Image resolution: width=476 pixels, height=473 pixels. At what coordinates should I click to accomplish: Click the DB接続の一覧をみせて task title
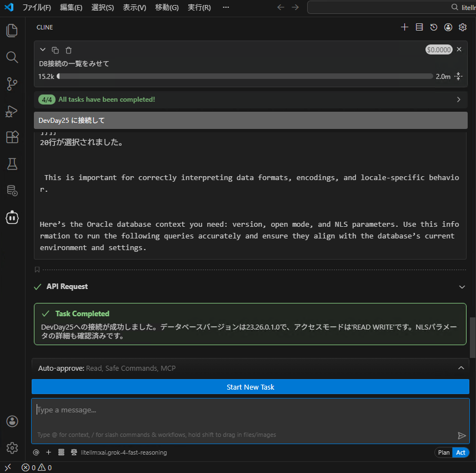click(x=74, y=63)
